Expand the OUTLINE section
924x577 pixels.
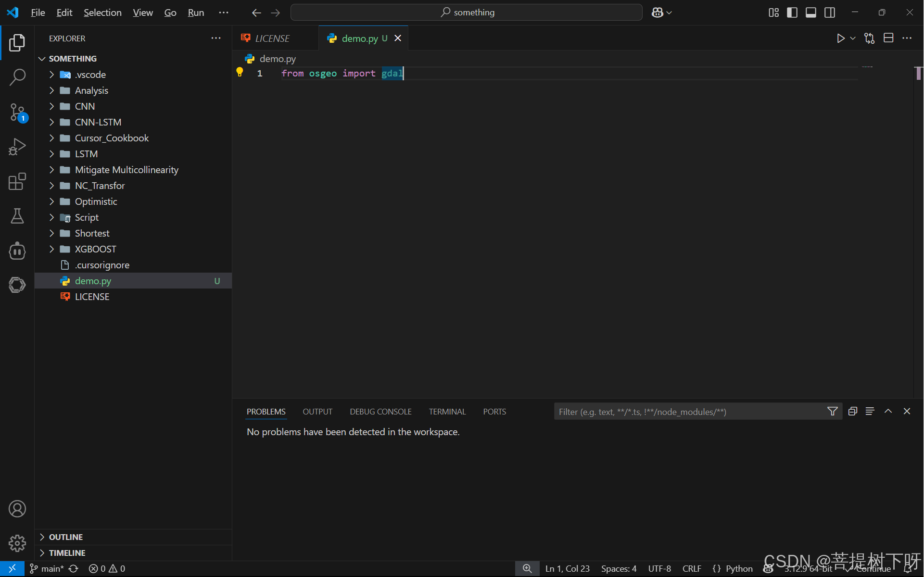[x=66, y=537]
